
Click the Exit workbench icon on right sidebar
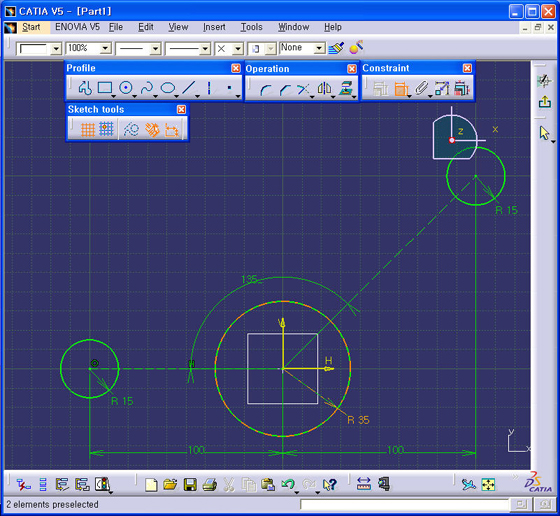coord(545,102)
